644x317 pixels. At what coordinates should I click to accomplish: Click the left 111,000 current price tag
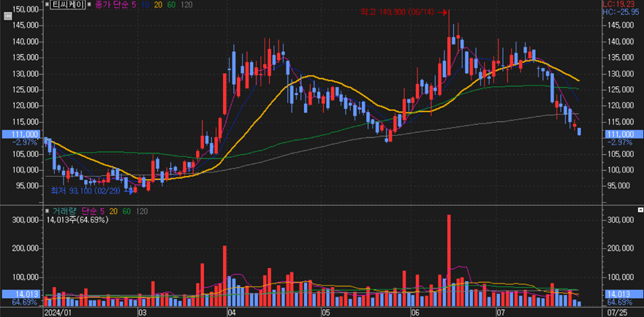21,134
